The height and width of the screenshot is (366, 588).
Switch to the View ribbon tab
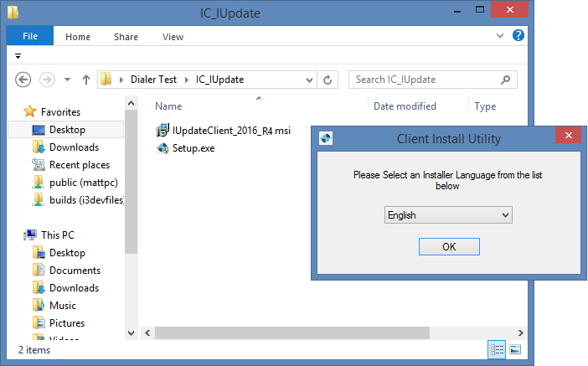173,37
